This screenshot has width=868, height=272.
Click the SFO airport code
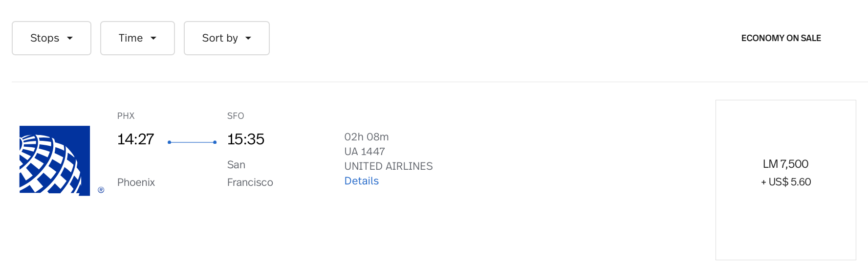tap(236, 116)
